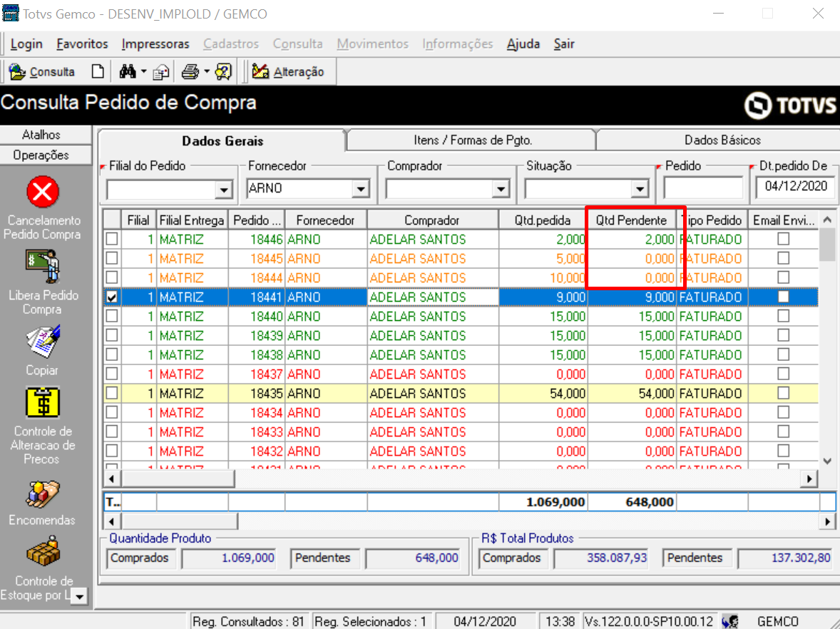This screenshot has width=840, height=629.
Task: Click Controle de Estoque boxes icon
Action: (42, 552)
